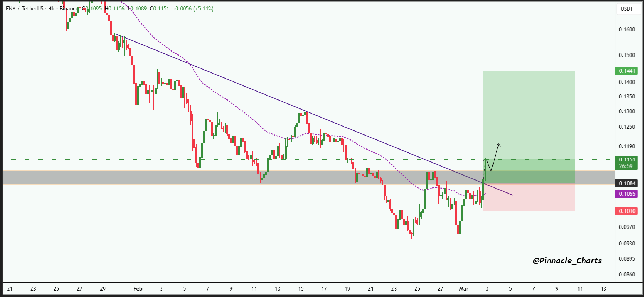644x297 pixels.
Task: Click the @Pinnacle_Charts watermark text
Action: coord(567,261)
